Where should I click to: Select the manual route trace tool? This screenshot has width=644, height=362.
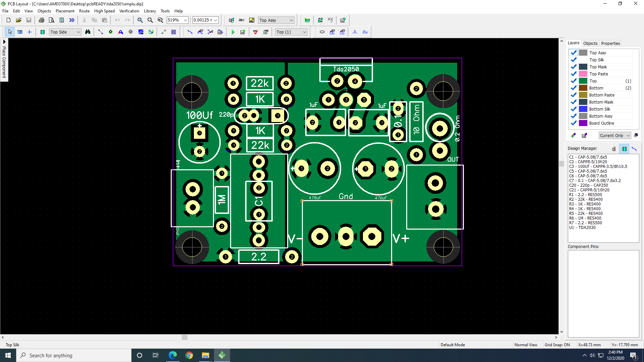190,32
